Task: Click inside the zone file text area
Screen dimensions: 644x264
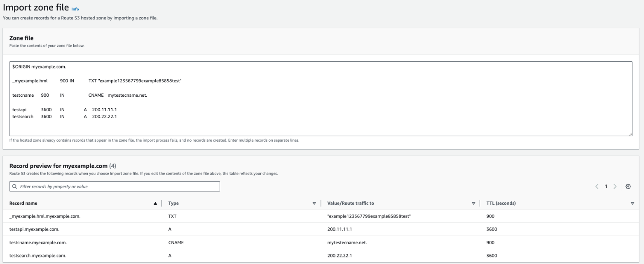Action: [321, 99]
